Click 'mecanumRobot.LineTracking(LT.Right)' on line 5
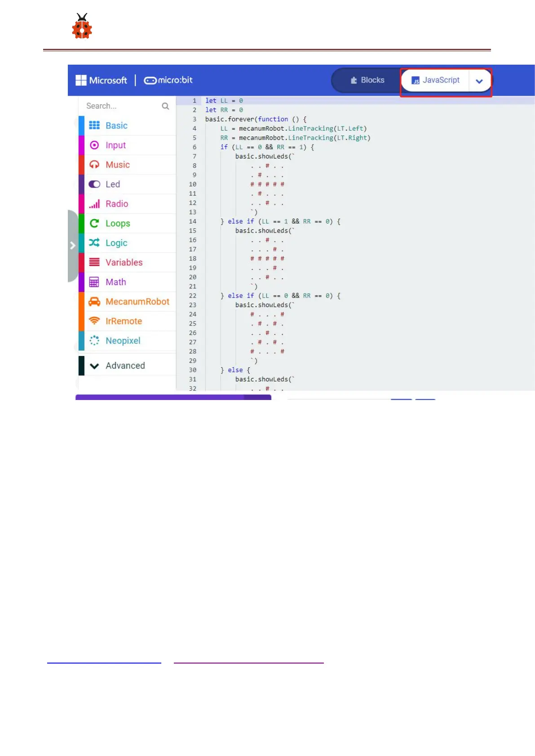Screen dimensions: 535x756 (x=305, y=138)
